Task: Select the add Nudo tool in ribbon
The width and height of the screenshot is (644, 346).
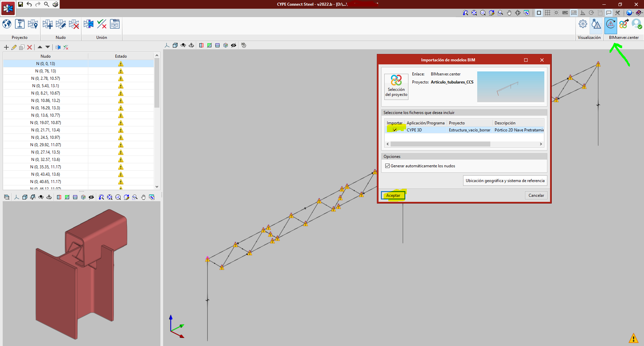Action: [x=47, y=24]
